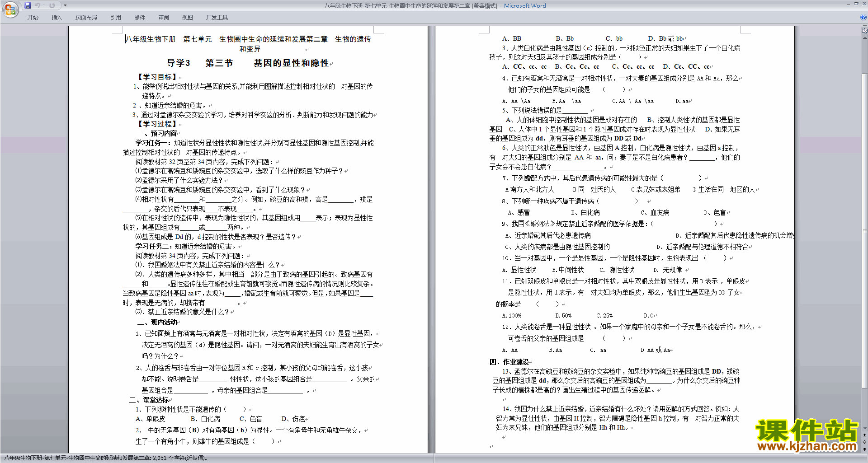
Task: Open the 页面布局 ribbon tab
Action: [x=86, y=17]
